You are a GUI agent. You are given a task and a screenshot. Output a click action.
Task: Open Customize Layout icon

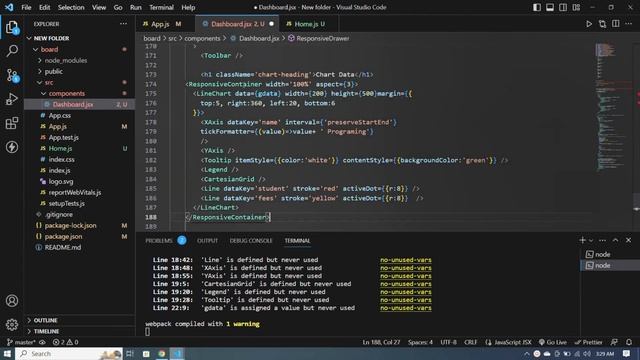[576, 7]
